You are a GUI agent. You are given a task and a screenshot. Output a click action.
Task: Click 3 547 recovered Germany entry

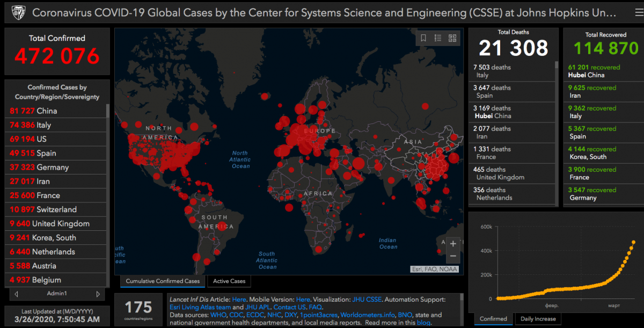(604, 194)
